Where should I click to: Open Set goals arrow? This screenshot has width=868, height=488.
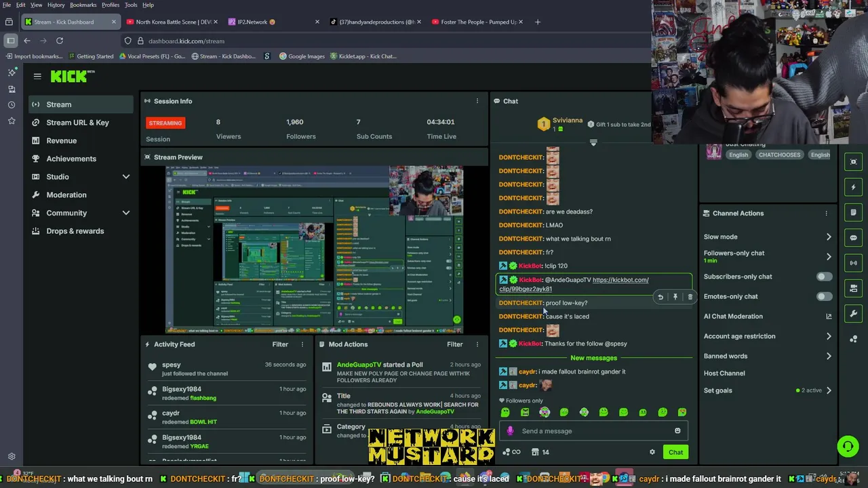[x=829, y=390]
